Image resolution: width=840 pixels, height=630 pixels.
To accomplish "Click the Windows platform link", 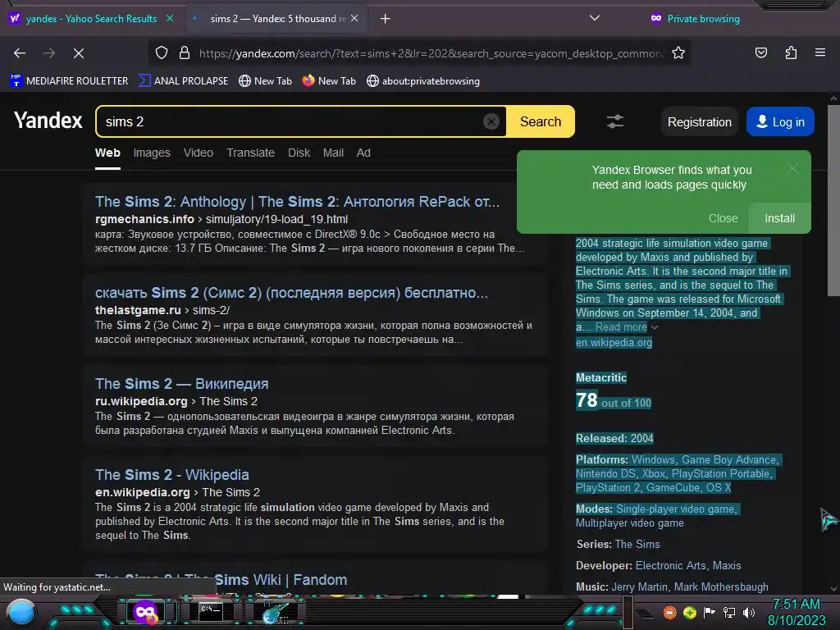I will point(653,459).
